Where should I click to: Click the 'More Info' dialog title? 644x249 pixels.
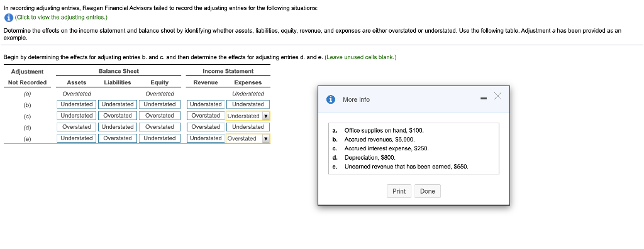(x=356, y=99)
